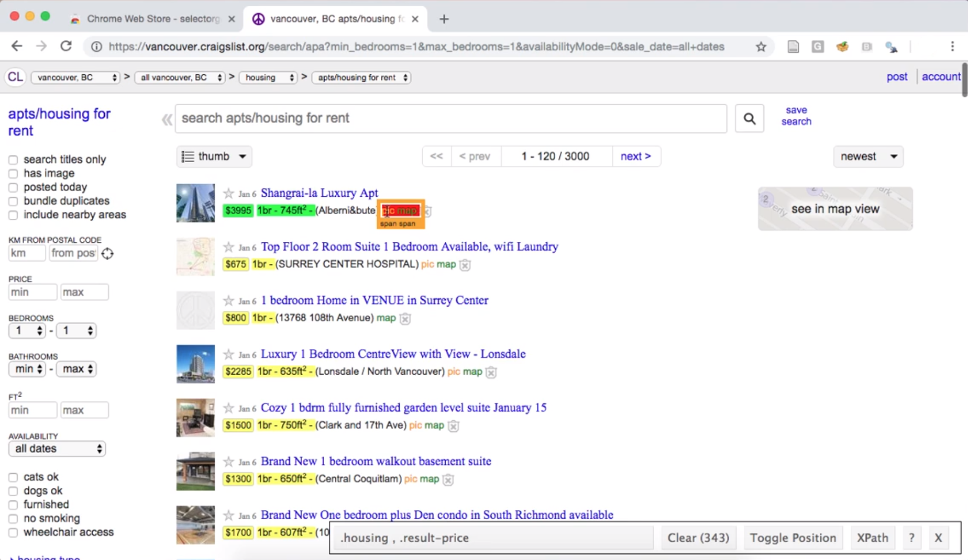Close the SelectorGadget bar with X
968x560 pixels.
tap(938, 537)
